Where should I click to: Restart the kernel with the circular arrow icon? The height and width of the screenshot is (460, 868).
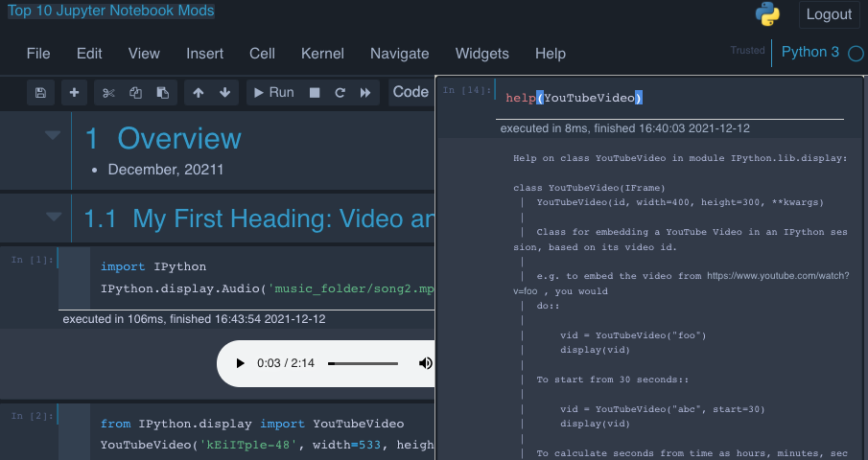(x=340, y=92)
